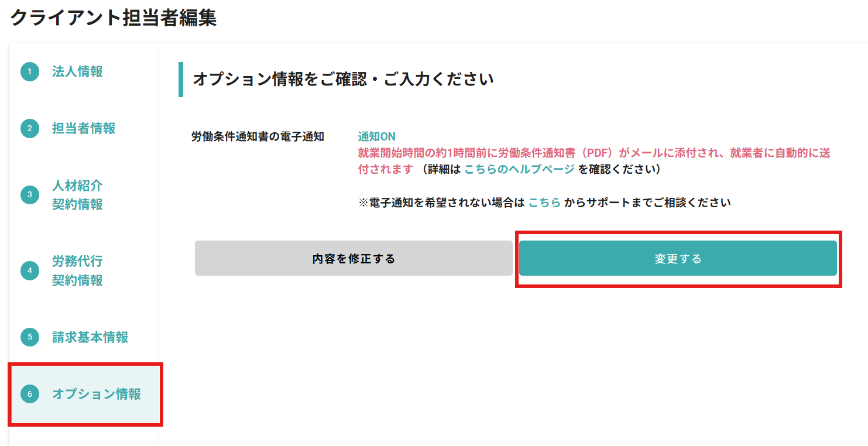Select the step 3 circle icon
868x446 pixels.
pyautogui.click(x=29, y=195)
